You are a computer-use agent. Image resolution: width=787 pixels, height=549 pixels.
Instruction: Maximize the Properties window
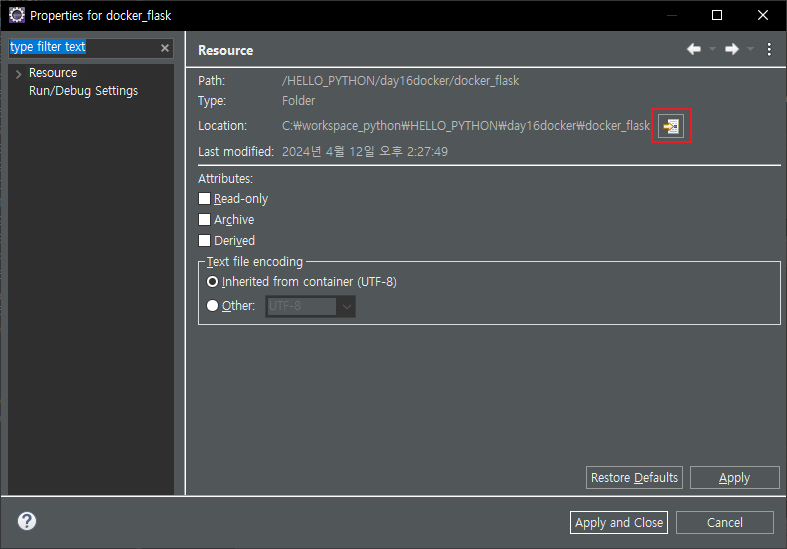pyautogui.click(x=717, y=15)
